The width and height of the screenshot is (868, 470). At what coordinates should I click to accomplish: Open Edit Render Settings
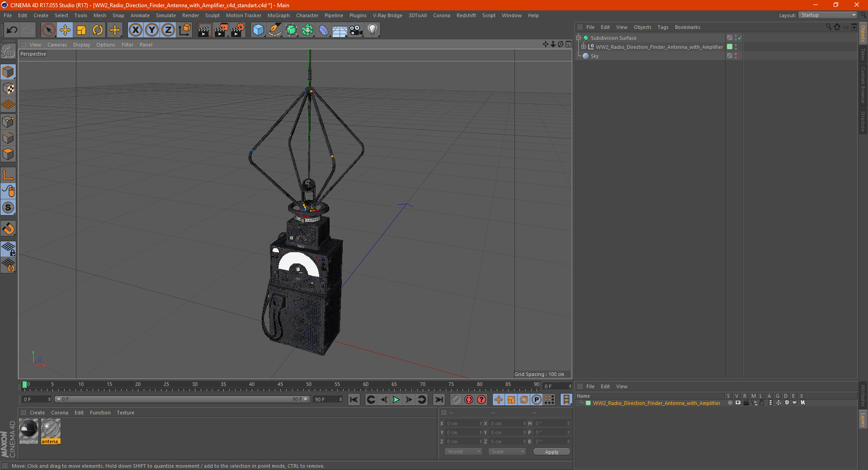pos(238,30)
